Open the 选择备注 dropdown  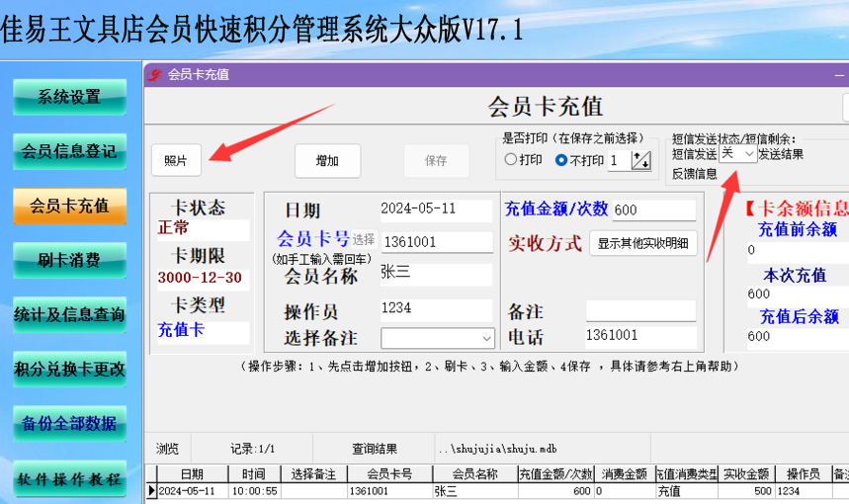click(x=437, y=338)
